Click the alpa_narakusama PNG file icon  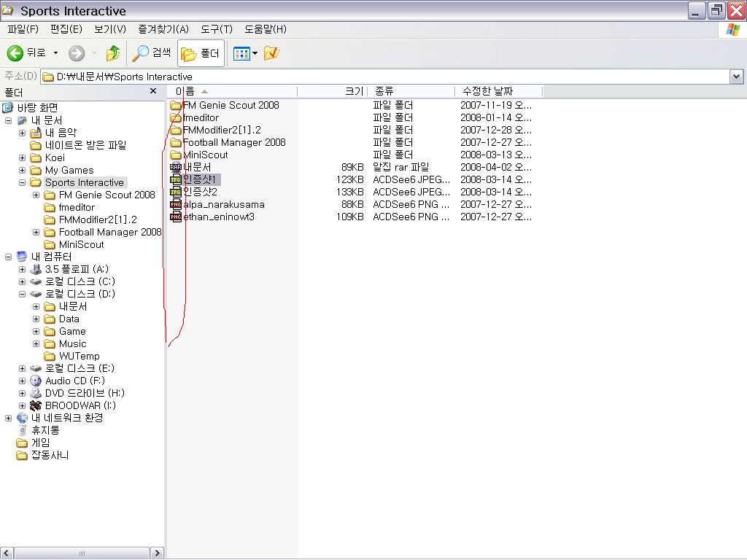click(176, 204)
